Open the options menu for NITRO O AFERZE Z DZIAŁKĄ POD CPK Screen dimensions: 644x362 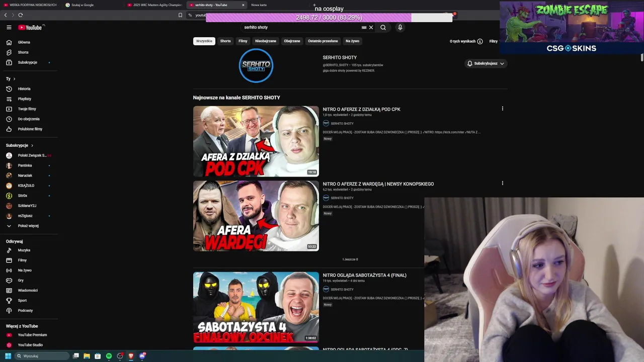(x=502, y=109)
